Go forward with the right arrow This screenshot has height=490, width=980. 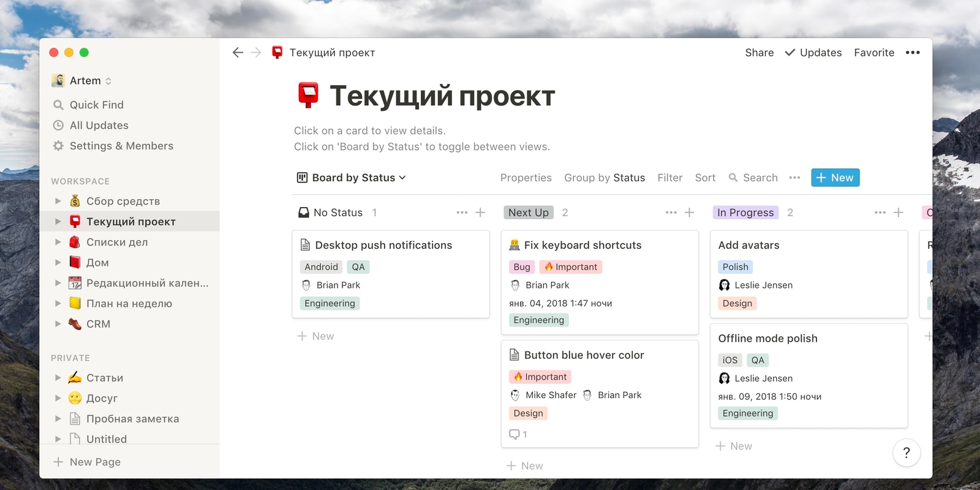point(256,53)
